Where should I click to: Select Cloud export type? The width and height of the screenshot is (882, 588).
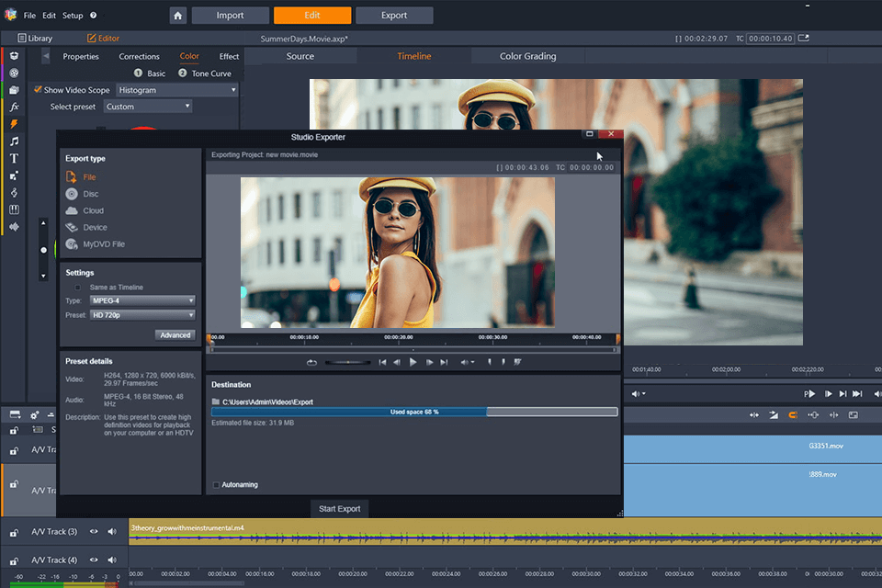pos(72,210)
